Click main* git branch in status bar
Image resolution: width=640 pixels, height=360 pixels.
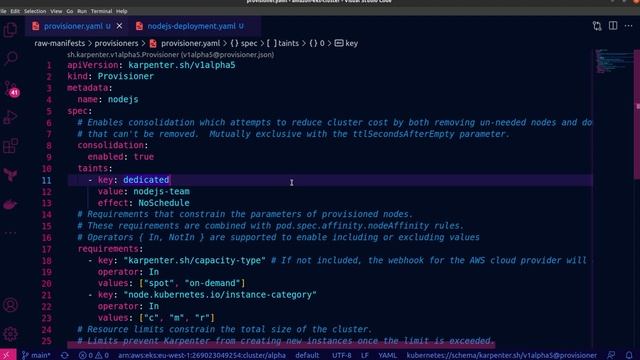coord(36,355)
